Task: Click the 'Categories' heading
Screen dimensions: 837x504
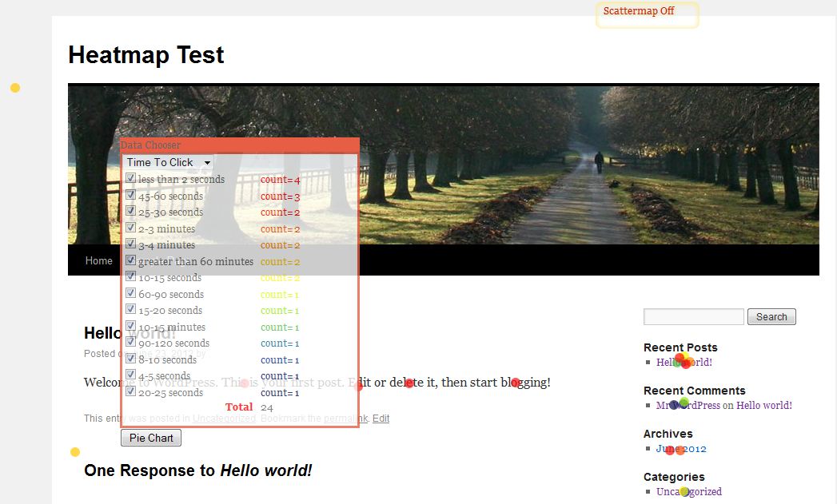Action: tap(674, 478)
